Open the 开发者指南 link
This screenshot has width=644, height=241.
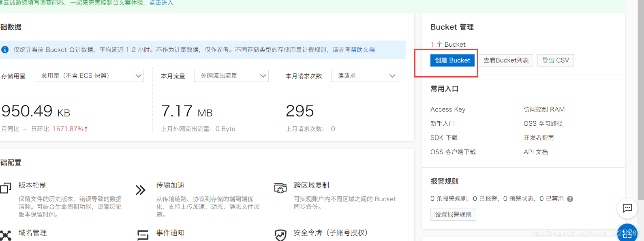tap(539, 138)
